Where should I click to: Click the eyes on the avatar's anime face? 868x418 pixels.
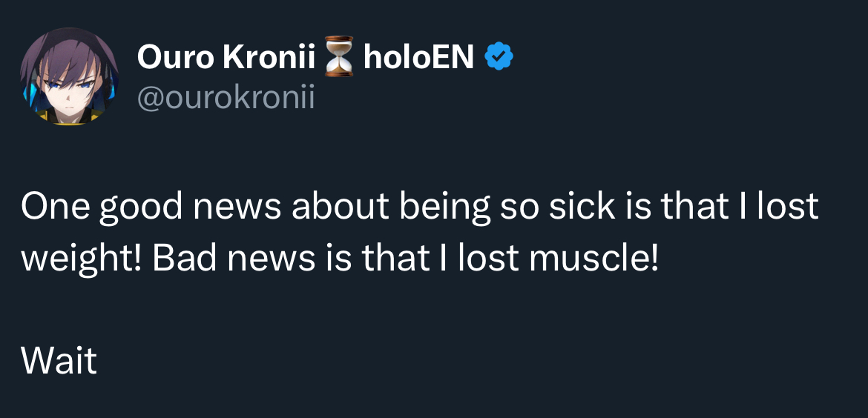pyautogui.click(x=67, y=84)
